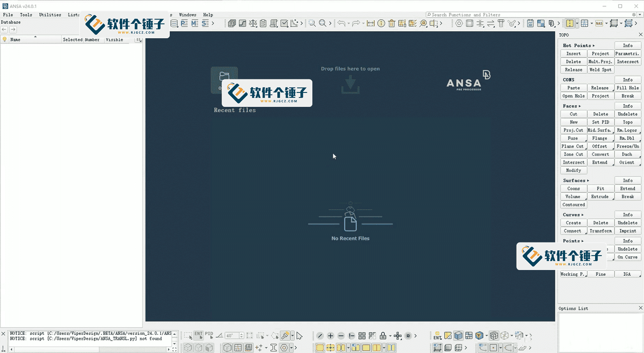The image size is (644, 353).
Task: Click the open-folder tile above Recent files
Action: click(224, 80)
